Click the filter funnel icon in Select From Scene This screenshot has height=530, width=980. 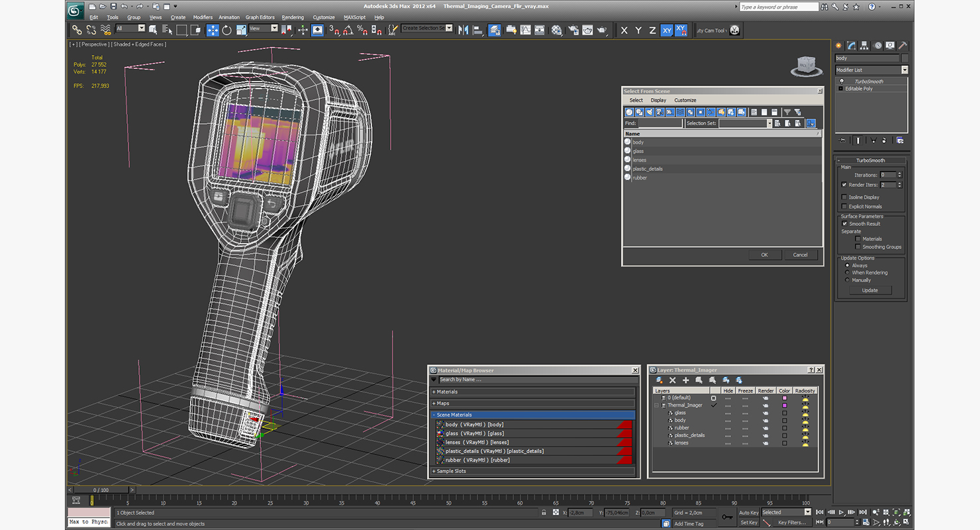point(787,112)
